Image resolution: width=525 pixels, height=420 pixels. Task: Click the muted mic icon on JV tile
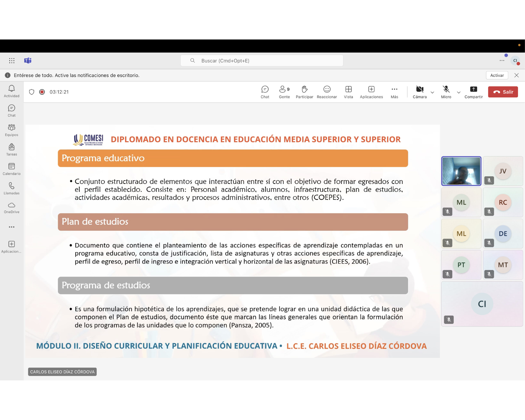489,180
